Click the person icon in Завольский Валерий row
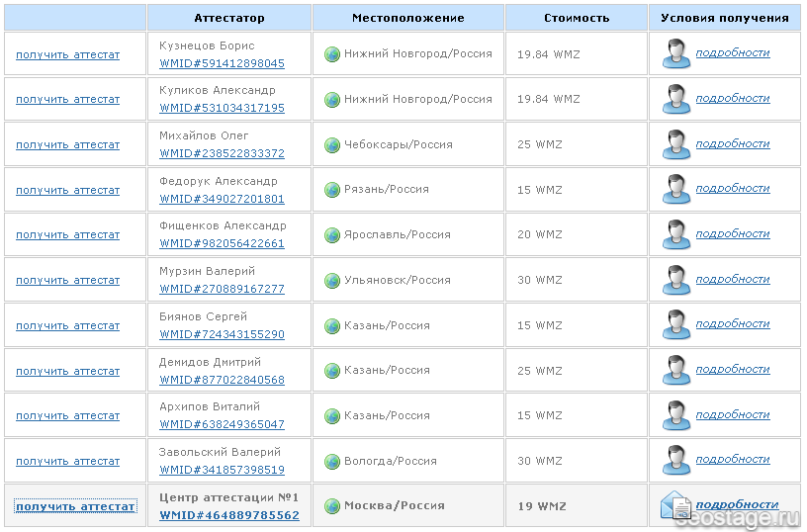This screenshot has height=532, width=807. pos(676,460)
